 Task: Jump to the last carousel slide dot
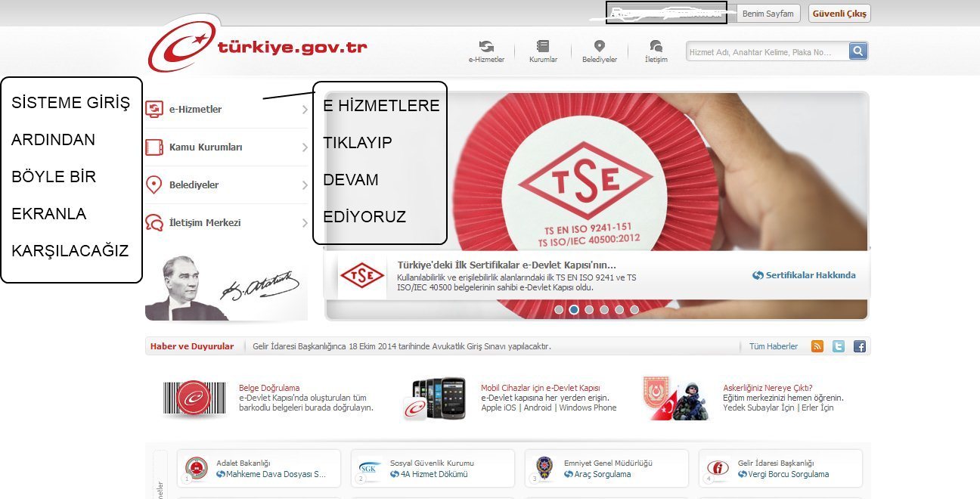634,309
